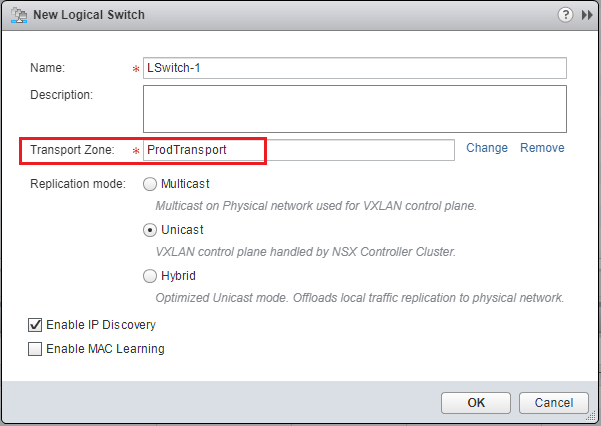Click the Transport Zone field showing ProdTransport
Viewport: 601px width, 426px height.
click(x=300, y=149)
